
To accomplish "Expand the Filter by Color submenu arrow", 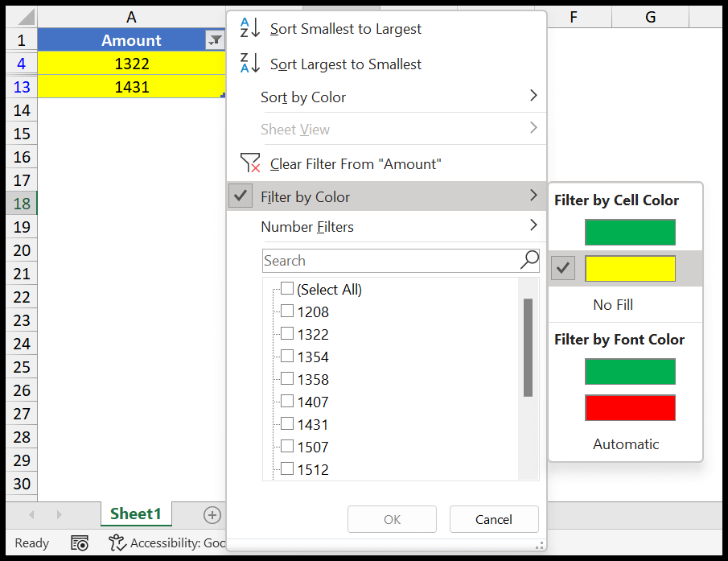I will coord(533,196).
